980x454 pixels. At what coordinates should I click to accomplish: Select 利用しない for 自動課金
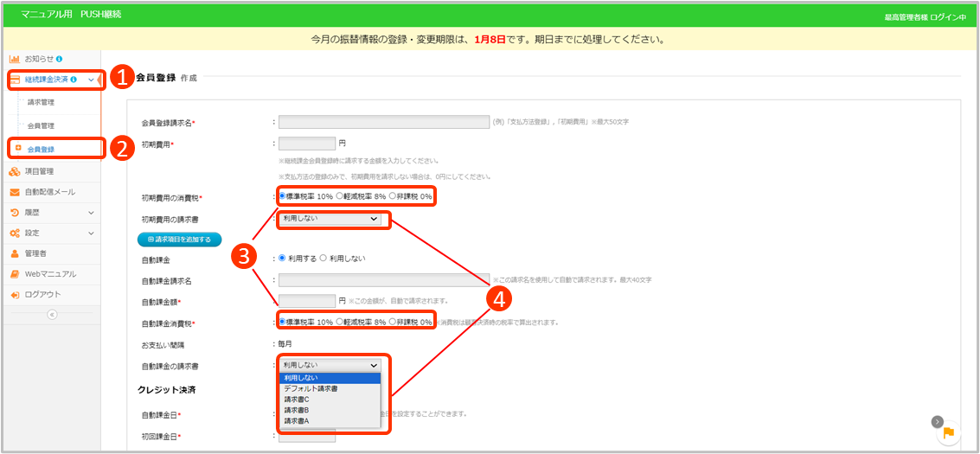point(323,259)
